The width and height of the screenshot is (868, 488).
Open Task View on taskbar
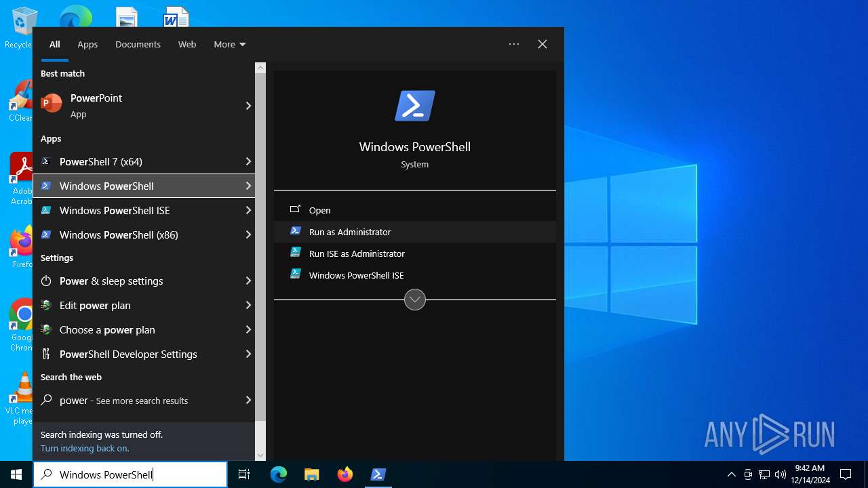pos(244,474)
